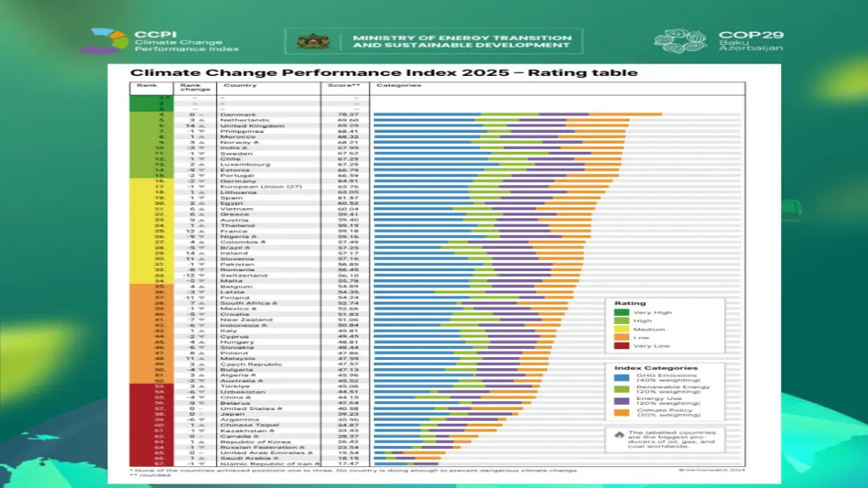
Task: Click the flame icon in the legend note
Action: [x=621, y=435]
